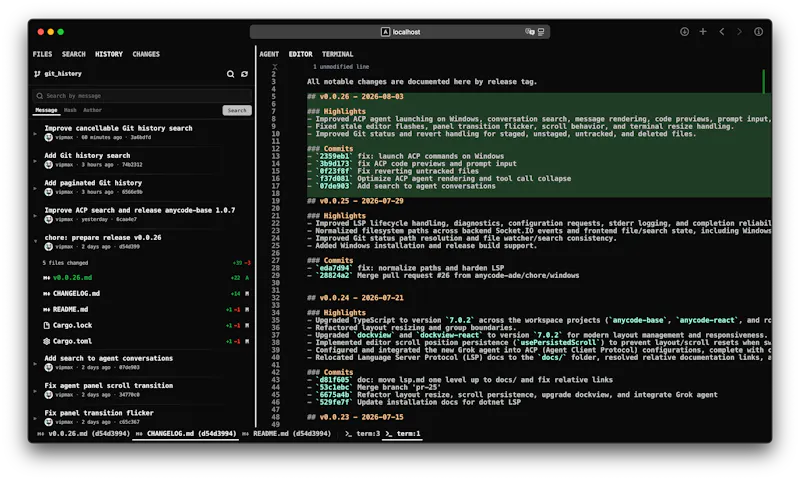The width and height of the screenshot is (800, 480).
Task: Click avatar on 'Add paginated Git history' commit
Action: (x=48, y=192)
